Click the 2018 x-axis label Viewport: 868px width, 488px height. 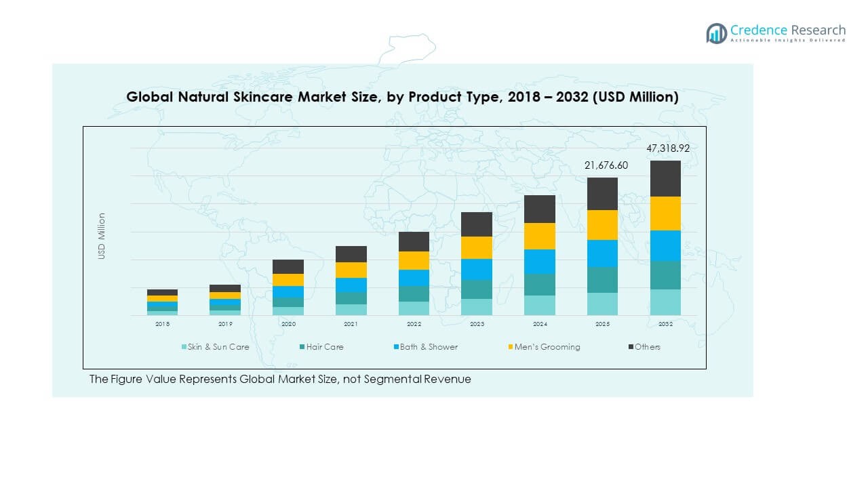(162, 324)
